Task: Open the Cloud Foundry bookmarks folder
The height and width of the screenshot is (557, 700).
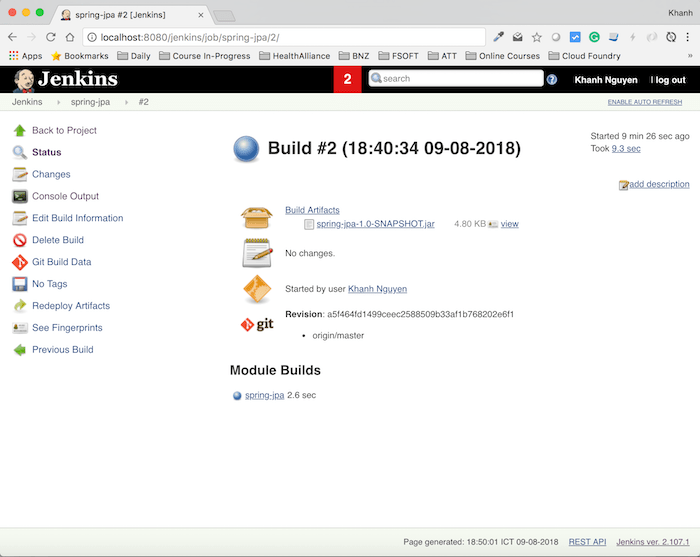Action: point(584,56)
